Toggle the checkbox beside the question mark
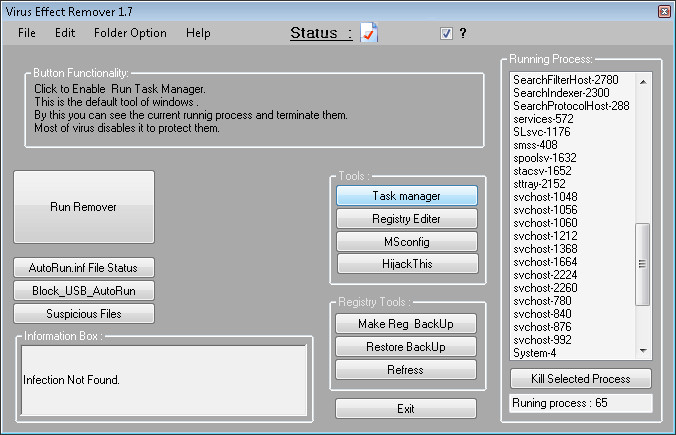This screenshot has width=676, height=435. coord(446,33)
